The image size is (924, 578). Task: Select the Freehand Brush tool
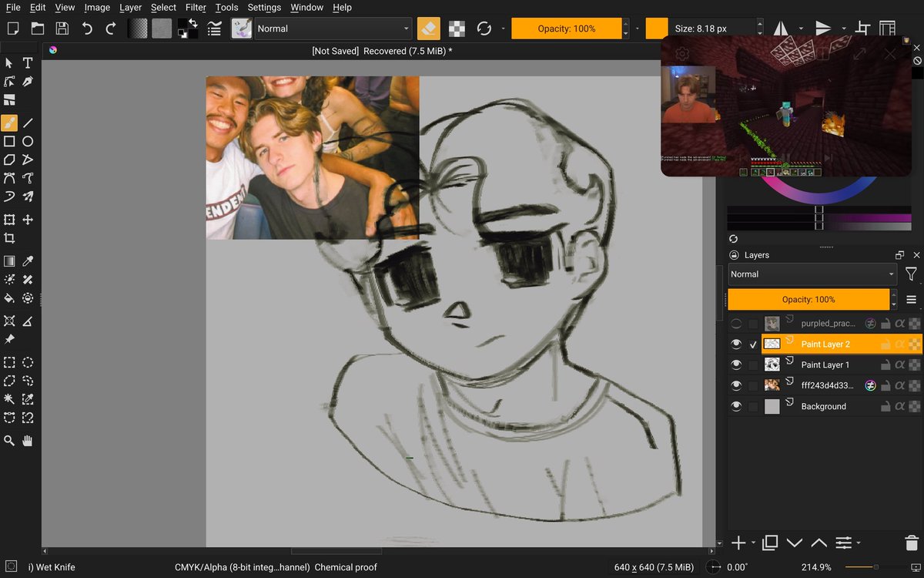tap(9, 123)
